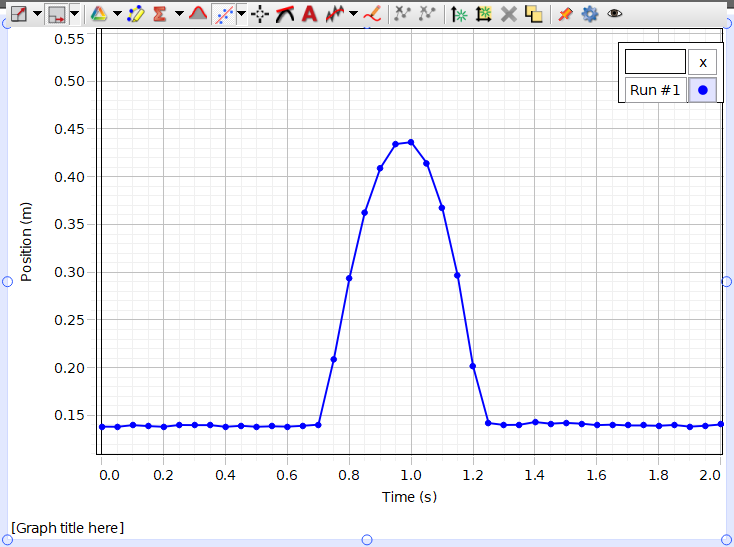Click the gray X delete icon
Viewport: 734px width, 547px height.
coord(509,14)
